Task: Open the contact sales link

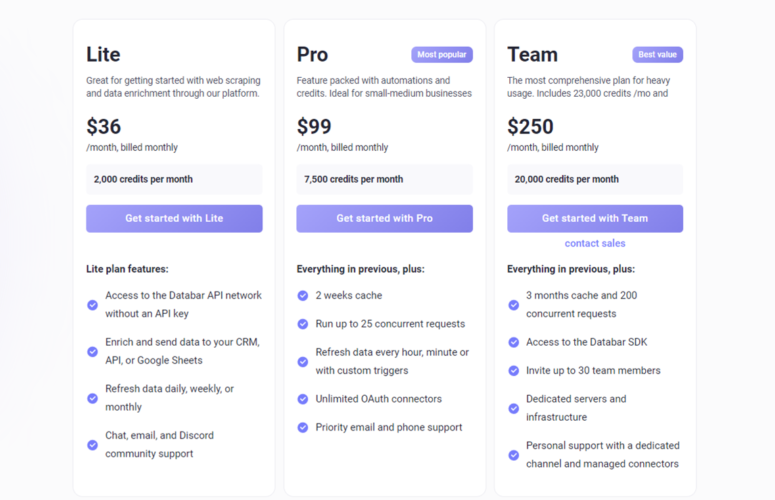Action: [x=595, y=243]
